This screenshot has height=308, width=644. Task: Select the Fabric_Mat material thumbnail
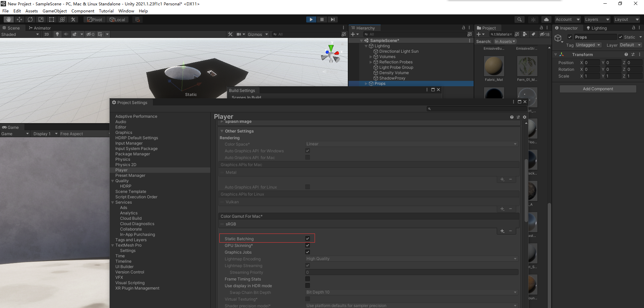494,66
